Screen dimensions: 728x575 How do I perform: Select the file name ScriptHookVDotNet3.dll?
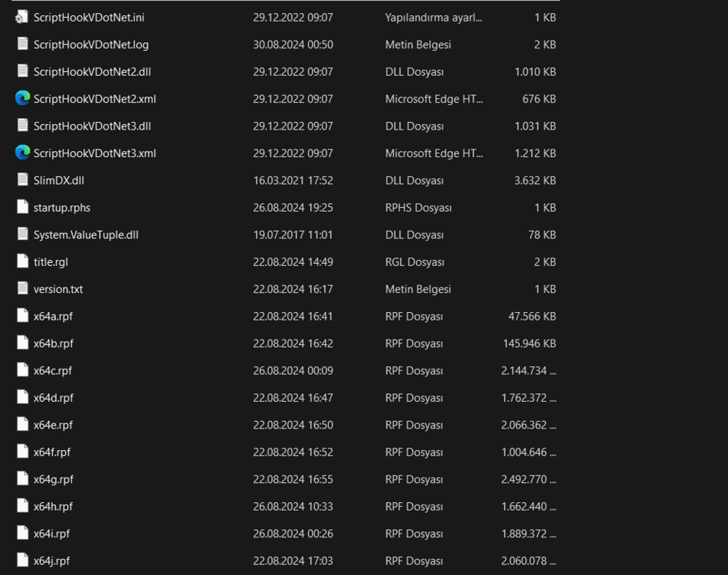92,127
